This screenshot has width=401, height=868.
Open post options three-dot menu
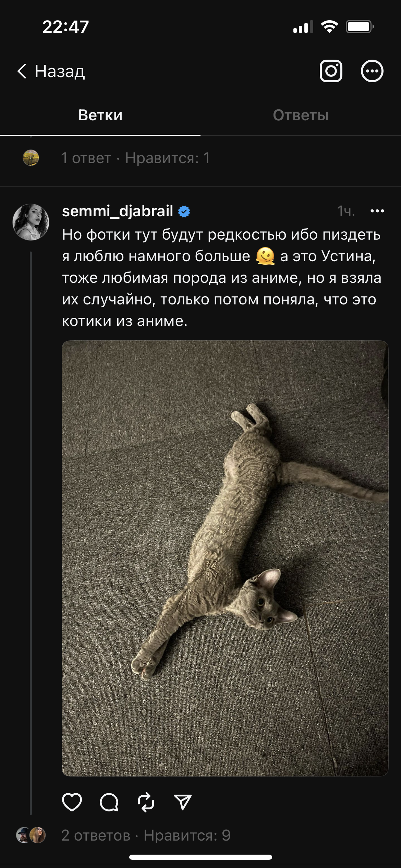click(x=377, y=211)
